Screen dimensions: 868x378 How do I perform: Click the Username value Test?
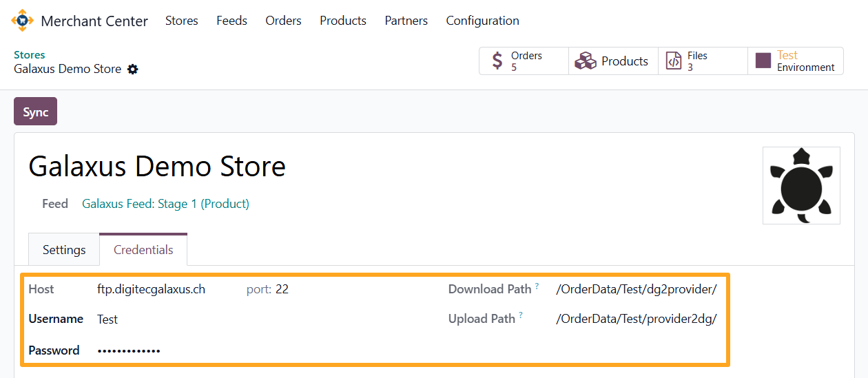click(107, 319)
